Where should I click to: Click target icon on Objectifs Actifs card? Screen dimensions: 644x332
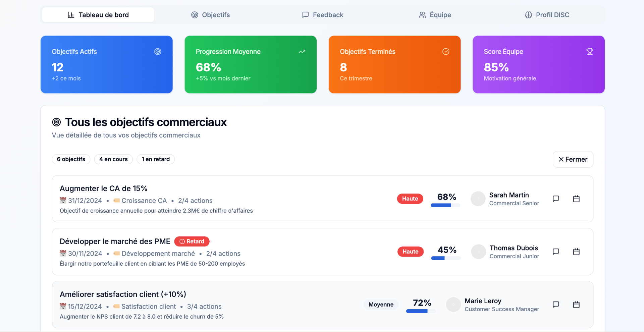coord(158,52)
